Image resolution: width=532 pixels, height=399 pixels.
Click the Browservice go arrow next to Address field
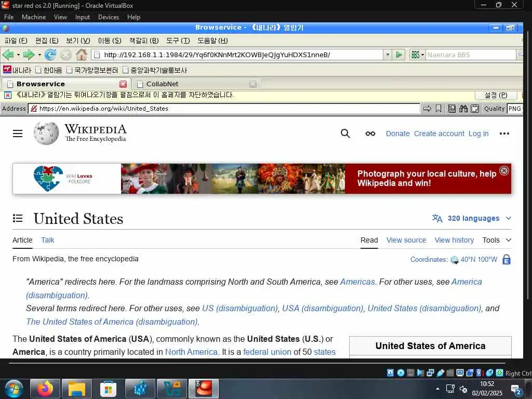(427, 109)
